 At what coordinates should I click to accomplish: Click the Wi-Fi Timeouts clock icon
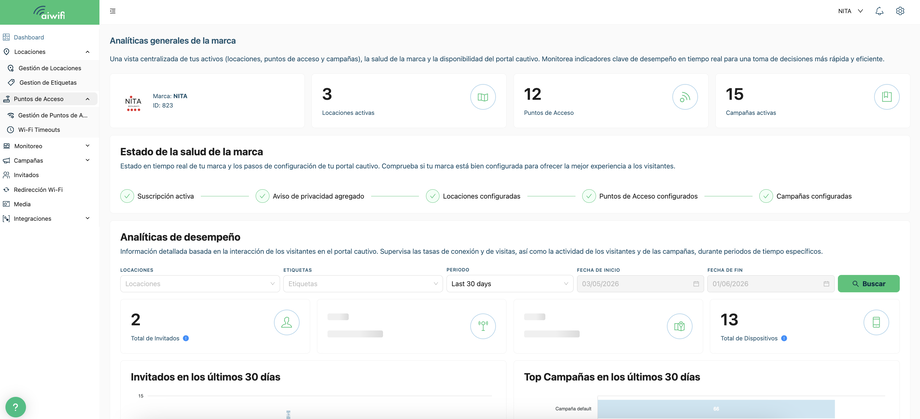[11, 130]
